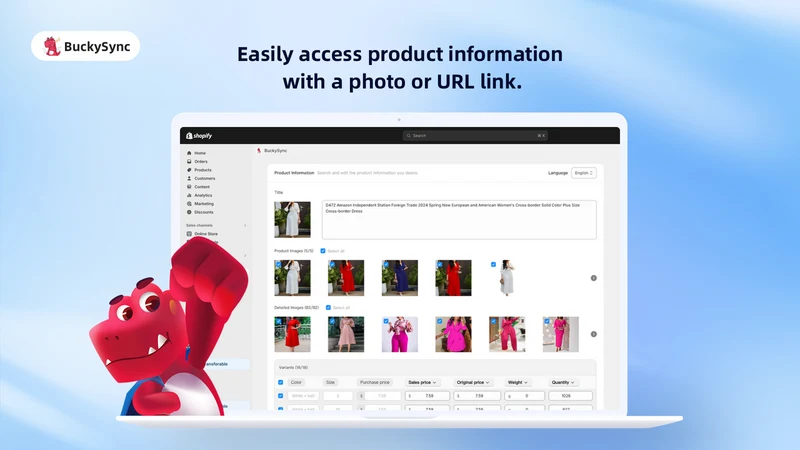Open the Orders menu item
This screenshot has height=450, width=800.
pyautogui.click(x=201, y=161)
